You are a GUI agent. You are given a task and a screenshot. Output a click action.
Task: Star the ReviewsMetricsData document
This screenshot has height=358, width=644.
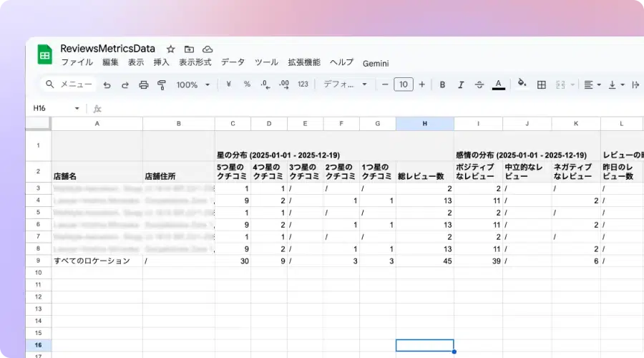click(170, 49)
